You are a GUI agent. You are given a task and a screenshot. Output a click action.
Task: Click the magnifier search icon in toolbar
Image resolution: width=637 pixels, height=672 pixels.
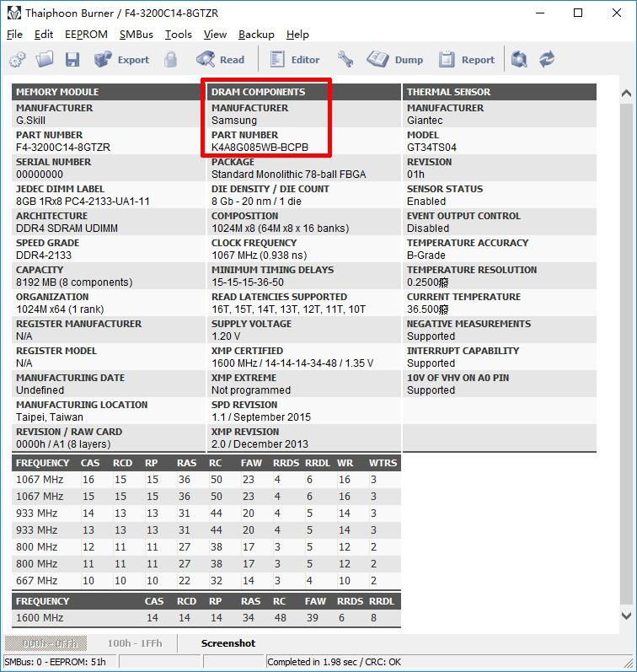(519, 60)
